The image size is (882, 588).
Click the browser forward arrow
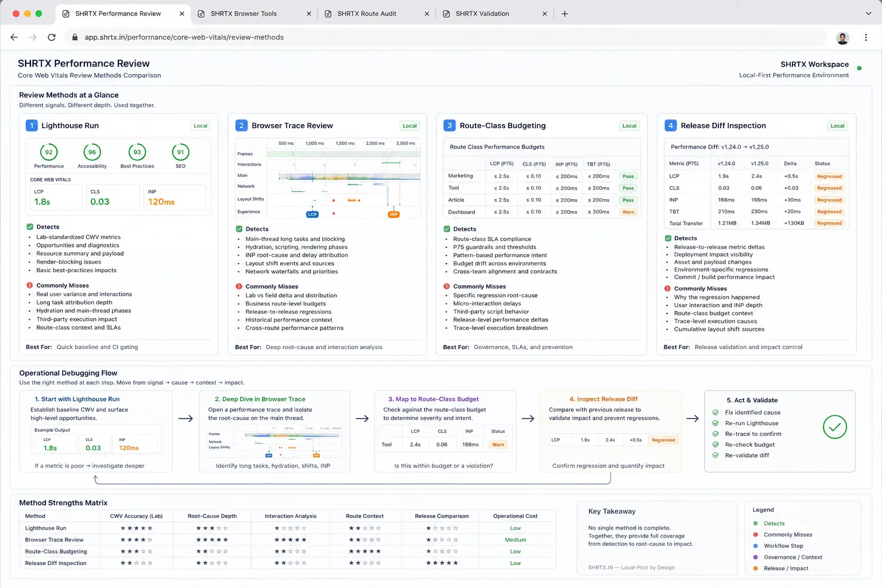click(33, 37)
